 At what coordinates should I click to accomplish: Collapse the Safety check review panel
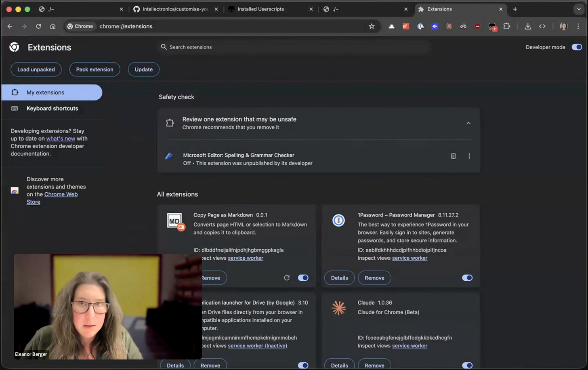click(468, 123)
